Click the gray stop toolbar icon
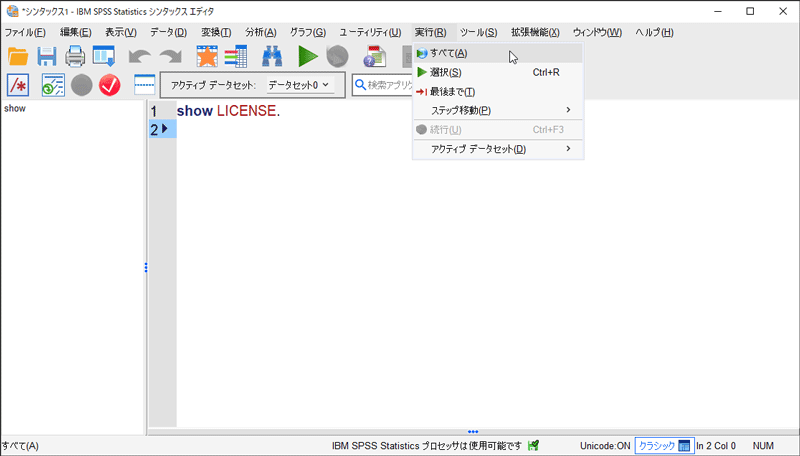Viewport: 800px width, 456px height. pyautogui.click(x=337, y=57)
